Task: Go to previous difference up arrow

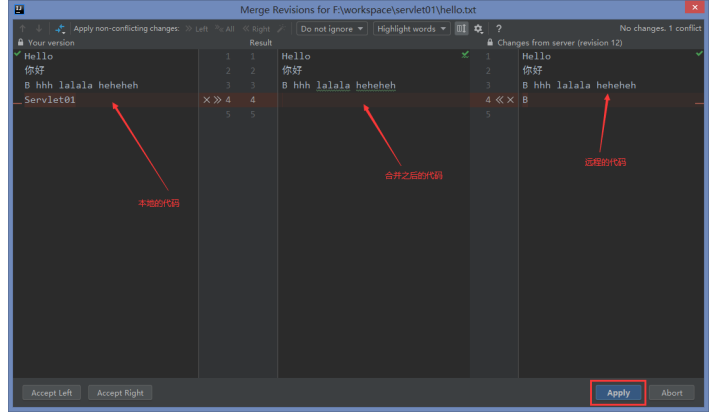Action: (23, 28)
